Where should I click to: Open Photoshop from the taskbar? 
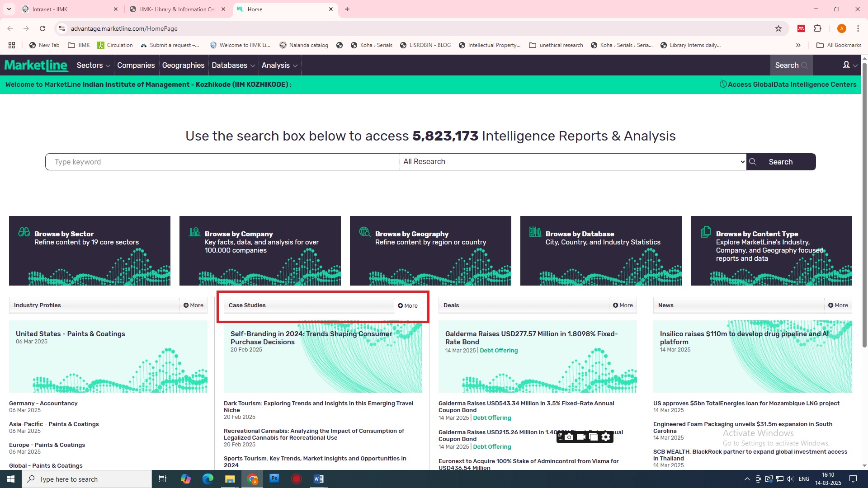[x=274, y=479]
